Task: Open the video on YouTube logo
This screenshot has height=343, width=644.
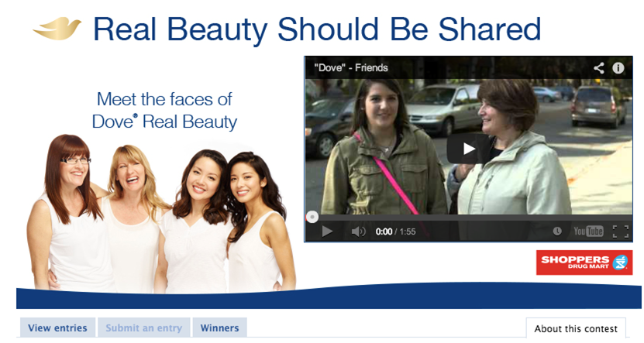Action: coord(588,232)
